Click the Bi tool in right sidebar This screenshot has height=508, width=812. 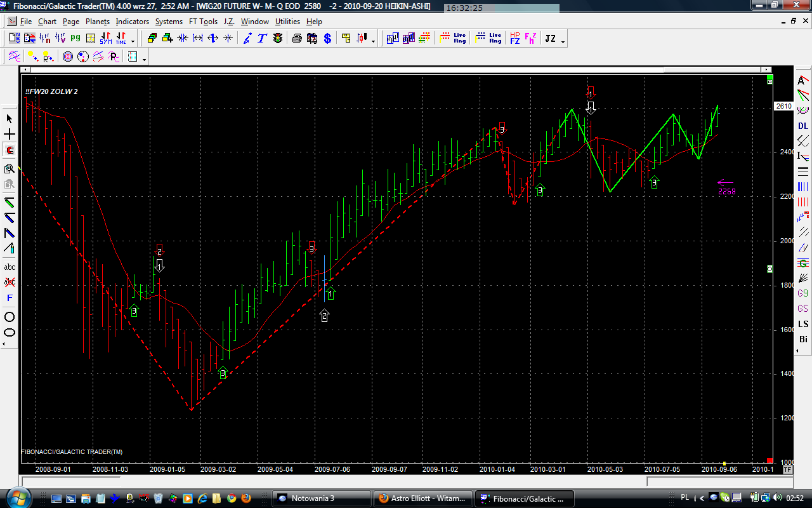point(803,339)
